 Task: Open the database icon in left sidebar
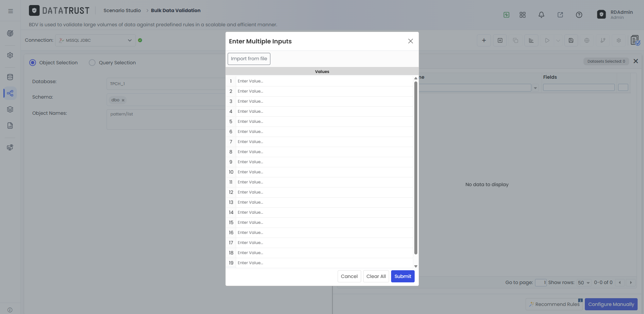tap(10, 77)
